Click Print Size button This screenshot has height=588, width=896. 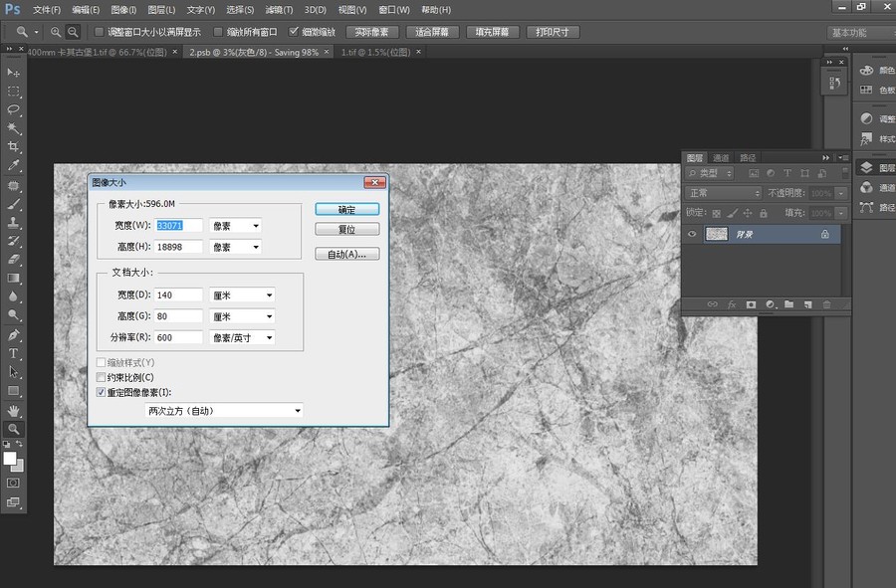click(x=553, y=32)
